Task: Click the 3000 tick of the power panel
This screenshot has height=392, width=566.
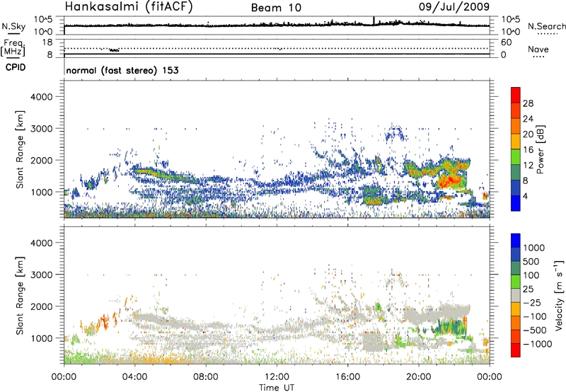Action: pos(41,129)
